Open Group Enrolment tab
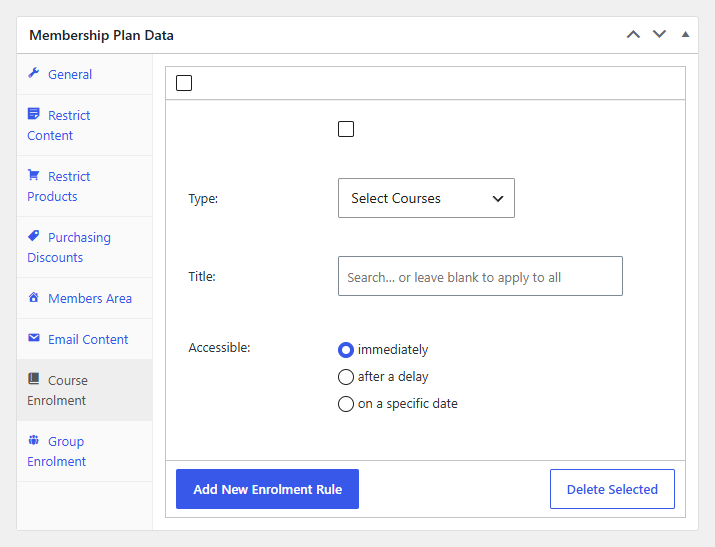715x547 pixels. (84, 451)
